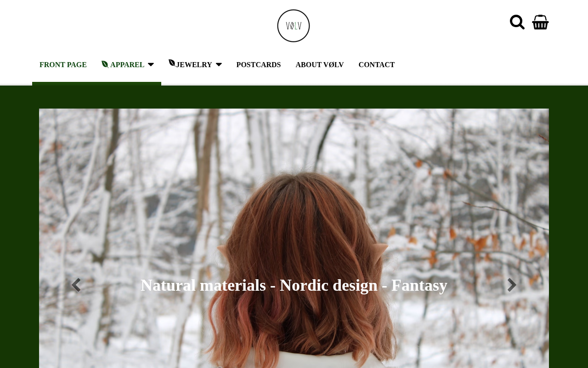Go to the Postcards page

(259, 65)
